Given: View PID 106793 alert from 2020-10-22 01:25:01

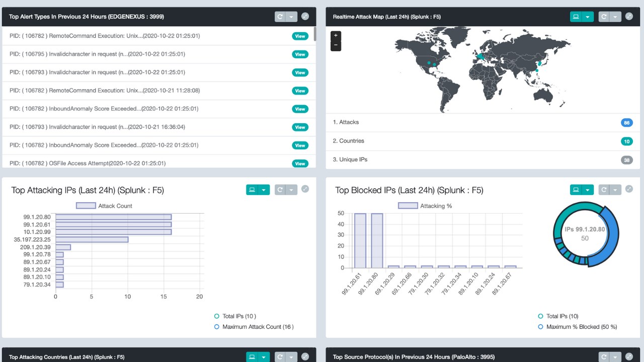Looking at the screenshot, I should 300,72.
